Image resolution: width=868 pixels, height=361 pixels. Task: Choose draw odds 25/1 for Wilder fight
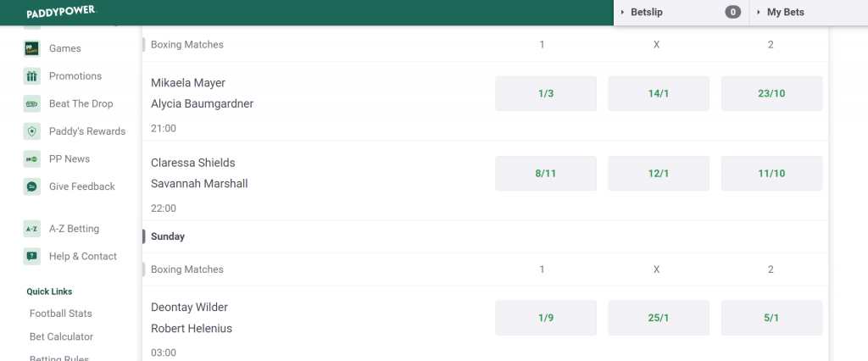coord(659,318)
